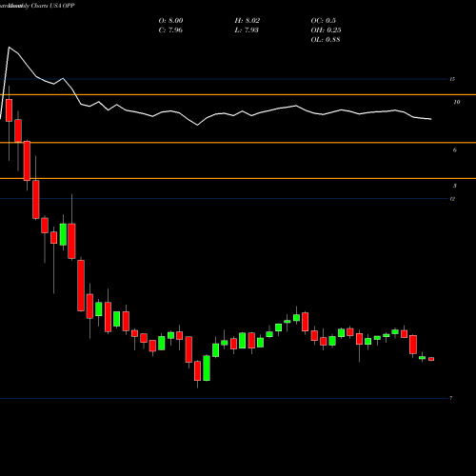Click the 'Charts USA OPP' chart title
476x476 pixels.
click(53, 6)
